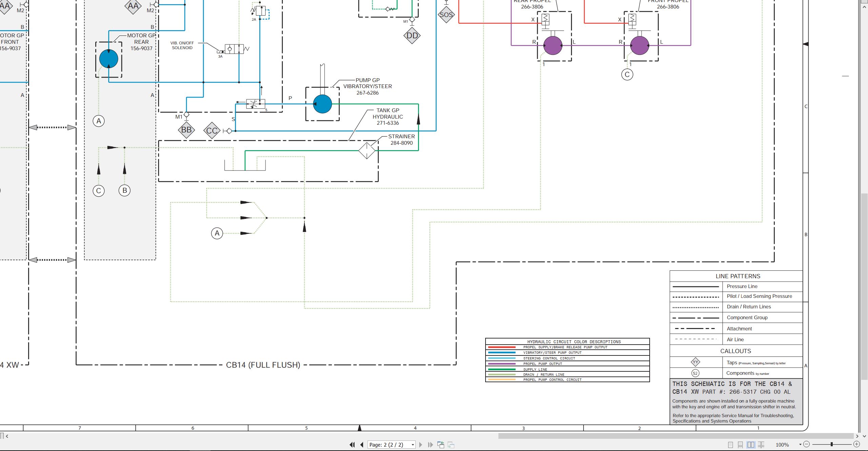868x451 pixels.
Task: Click the Pressure Line legend row
Action: click(736, 286)
